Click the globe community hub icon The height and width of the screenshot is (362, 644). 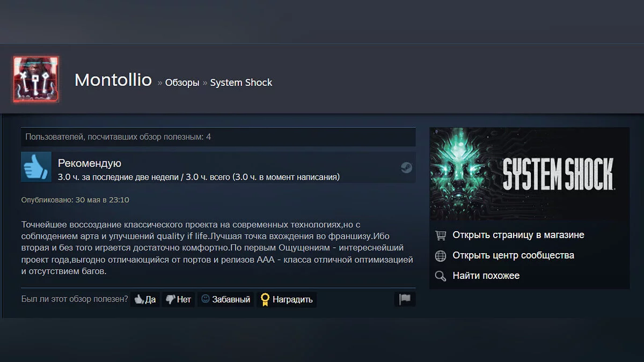441,256
